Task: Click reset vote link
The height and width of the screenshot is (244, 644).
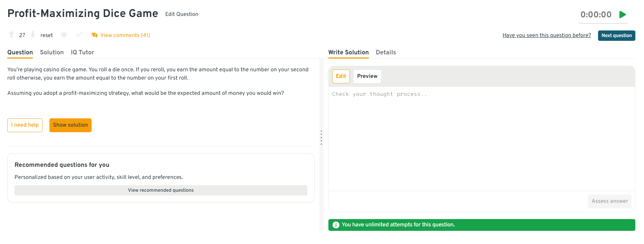Action: pos(47,35)
